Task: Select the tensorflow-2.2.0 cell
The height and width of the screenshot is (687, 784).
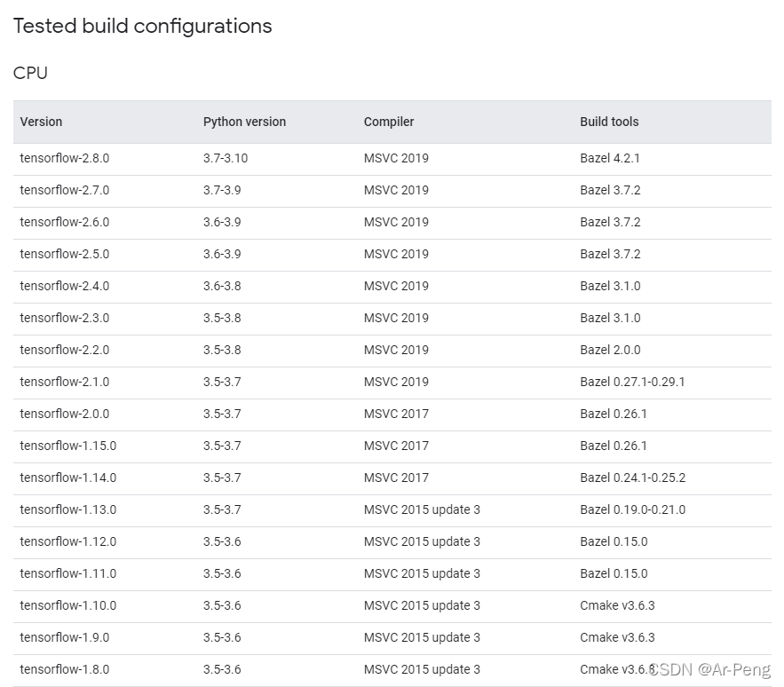Action: pyautogui.click(x=65, y=350)
